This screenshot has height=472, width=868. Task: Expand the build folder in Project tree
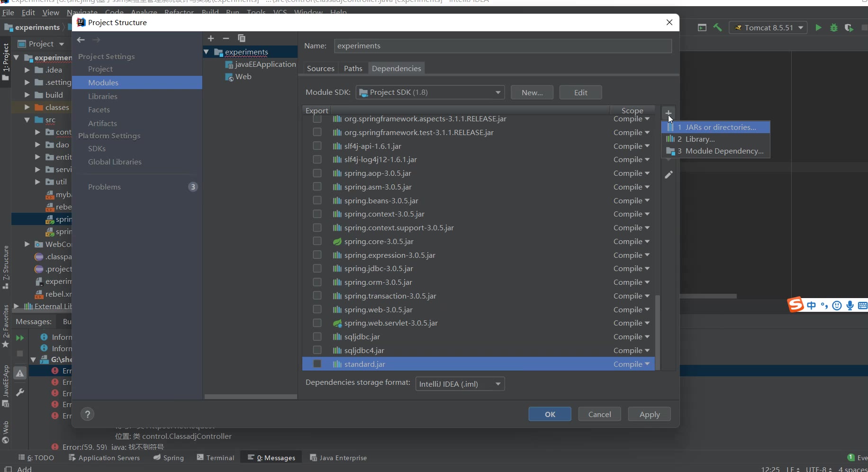[27, 95]
